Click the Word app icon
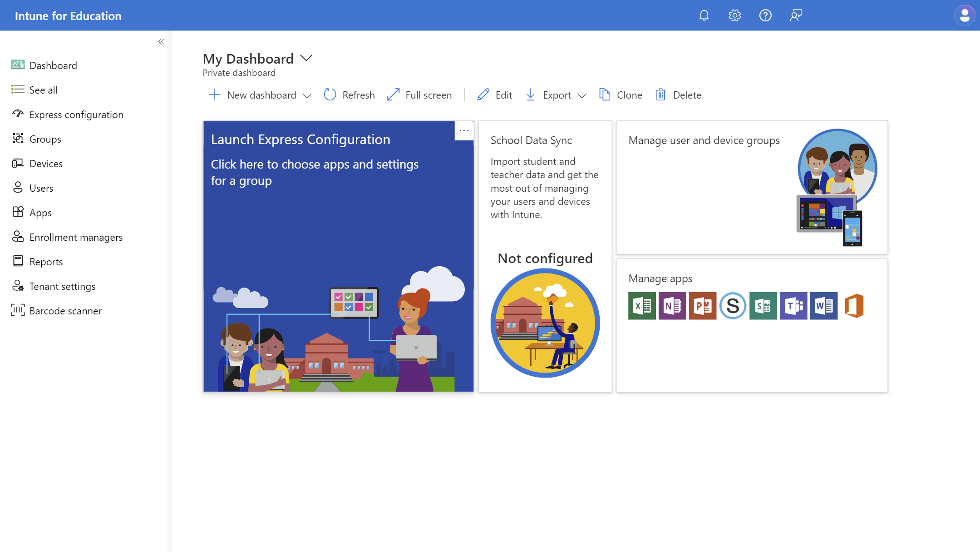980x552 pixels. [823, 306]
